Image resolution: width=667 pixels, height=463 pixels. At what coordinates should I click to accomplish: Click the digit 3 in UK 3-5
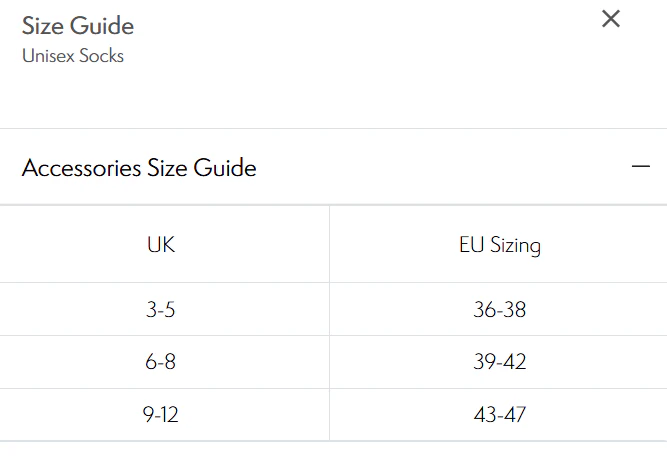pyautogui.click(x=151, y=309)
